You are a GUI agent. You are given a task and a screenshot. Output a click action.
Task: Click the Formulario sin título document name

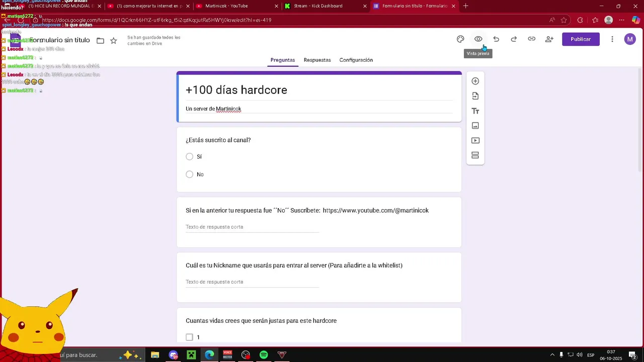coord(59,40)
